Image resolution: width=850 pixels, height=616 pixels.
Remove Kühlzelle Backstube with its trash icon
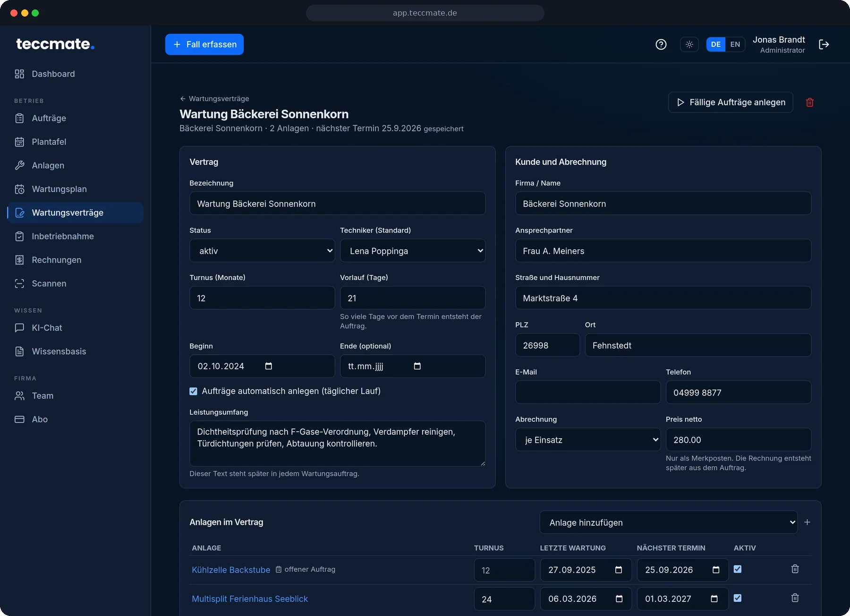click(x=795, y=569)
